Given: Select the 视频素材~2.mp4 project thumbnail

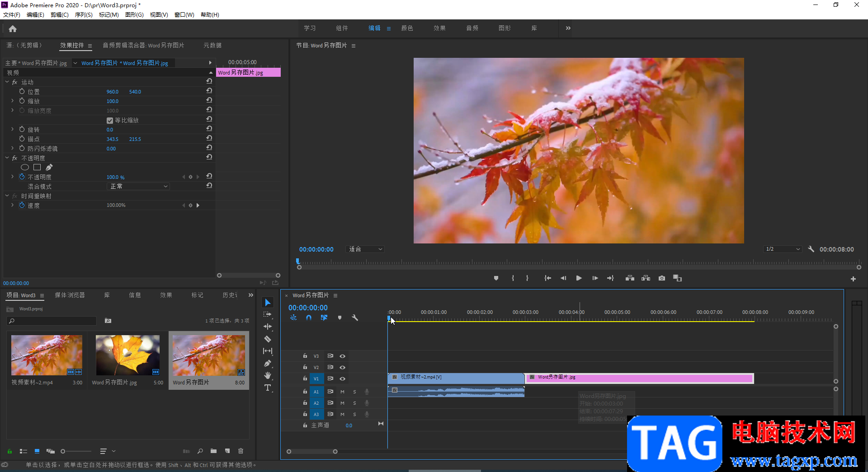Looking at the screenshot, I should coord(47,355).
